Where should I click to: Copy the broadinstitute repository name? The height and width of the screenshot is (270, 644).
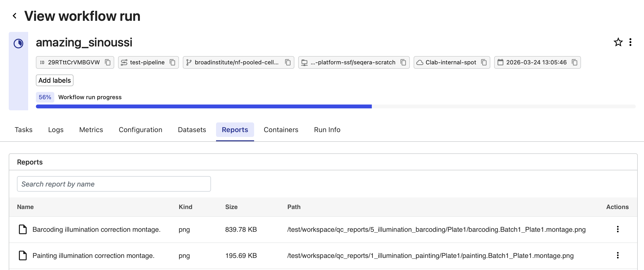click(x=288, y=62)
